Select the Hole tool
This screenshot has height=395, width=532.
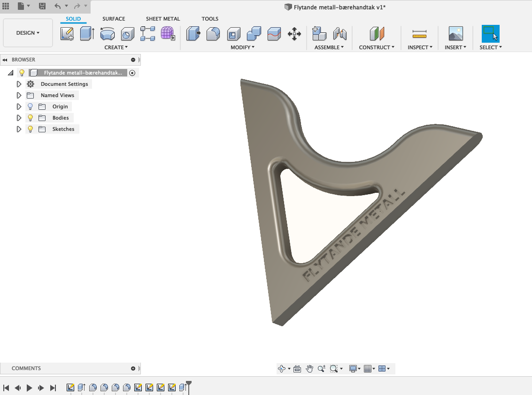[128, 34]
